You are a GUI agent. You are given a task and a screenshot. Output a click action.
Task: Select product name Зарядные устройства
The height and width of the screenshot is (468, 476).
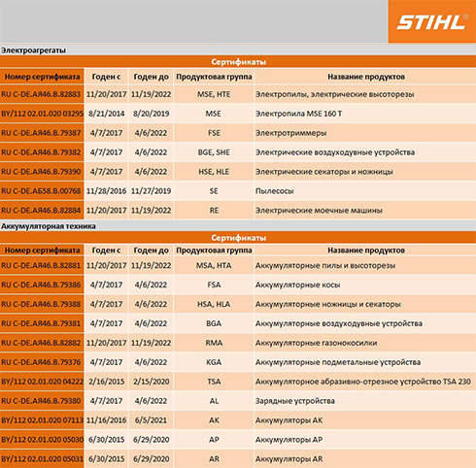[x=295, y=401]
